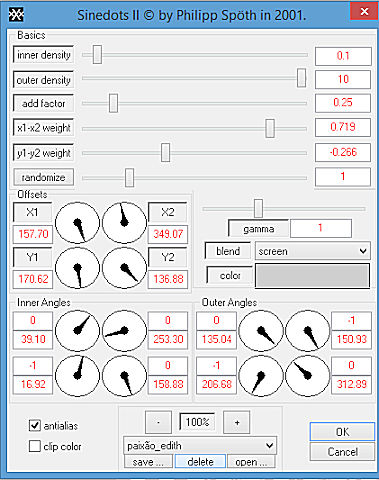Click the OK button
Screen dimensions: 379x480
(342, 432)
